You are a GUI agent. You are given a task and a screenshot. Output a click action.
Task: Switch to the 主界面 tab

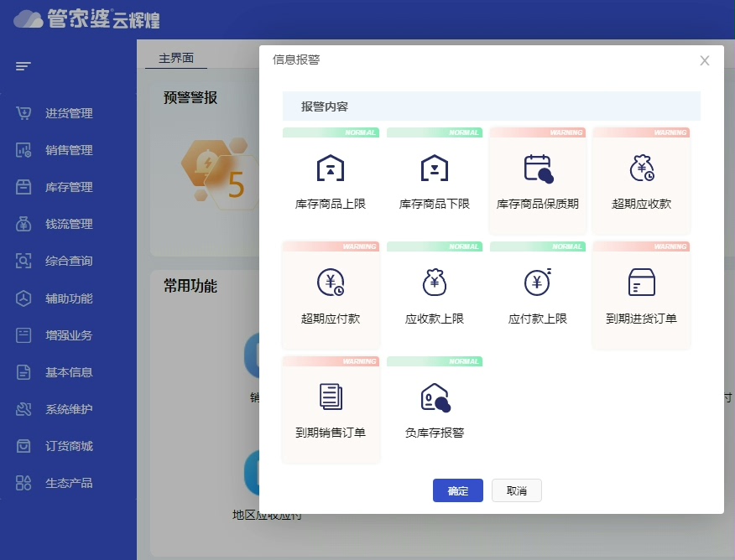pyautogui.click(x=176, y=58)
